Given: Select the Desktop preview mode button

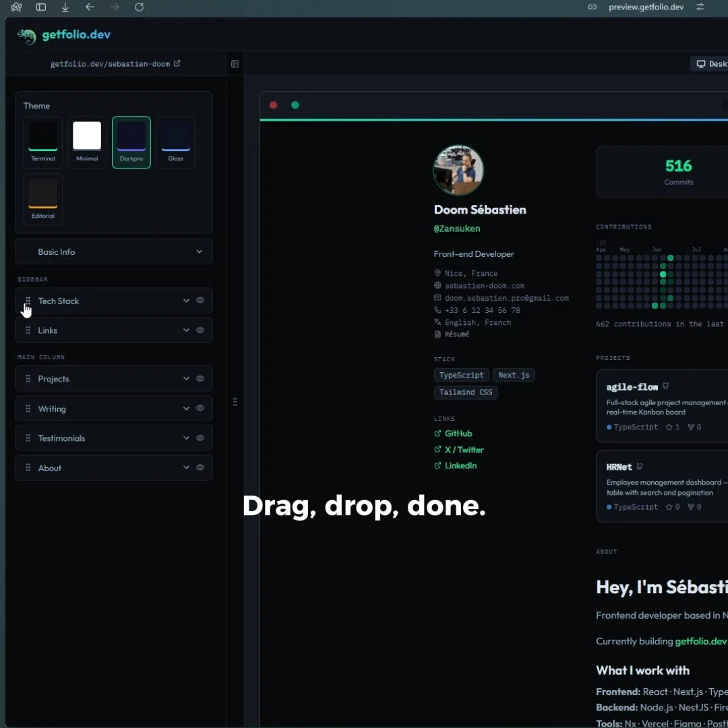Looking at the screenshot, I should (x=710, y=64).
